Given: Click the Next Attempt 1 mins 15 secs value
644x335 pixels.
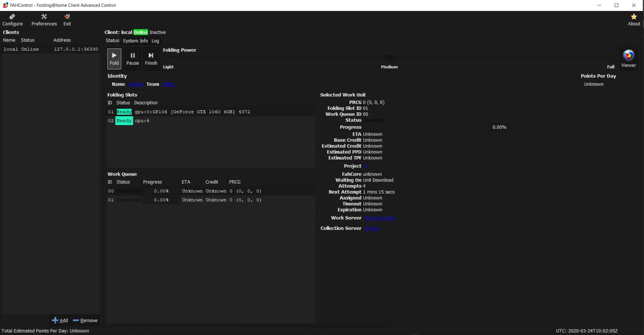Looking at the screenshot, I should click(x=379, y=192).
